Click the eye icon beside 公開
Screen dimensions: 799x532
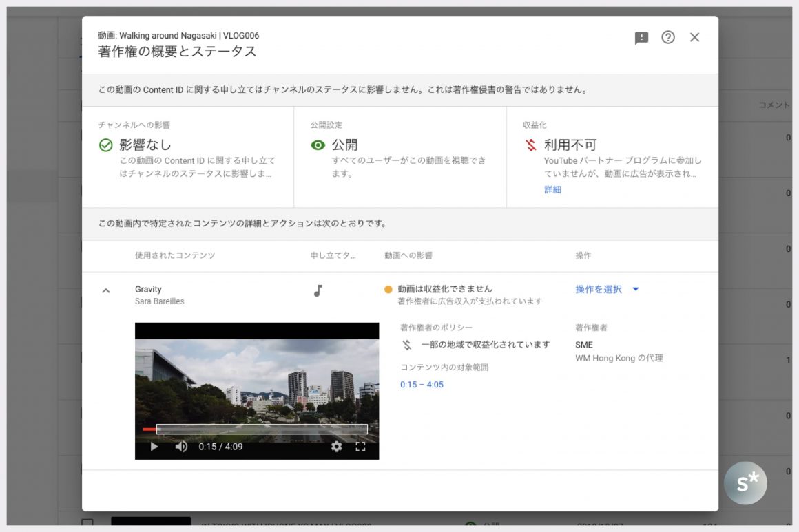tap(318, 145)
